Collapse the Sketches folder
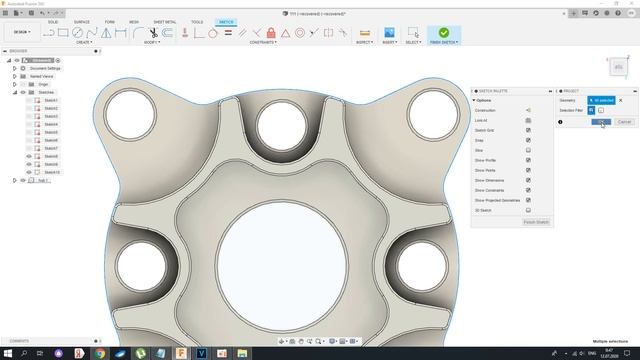This screenshot has height=360, width=640. click(x=15, y=92)
